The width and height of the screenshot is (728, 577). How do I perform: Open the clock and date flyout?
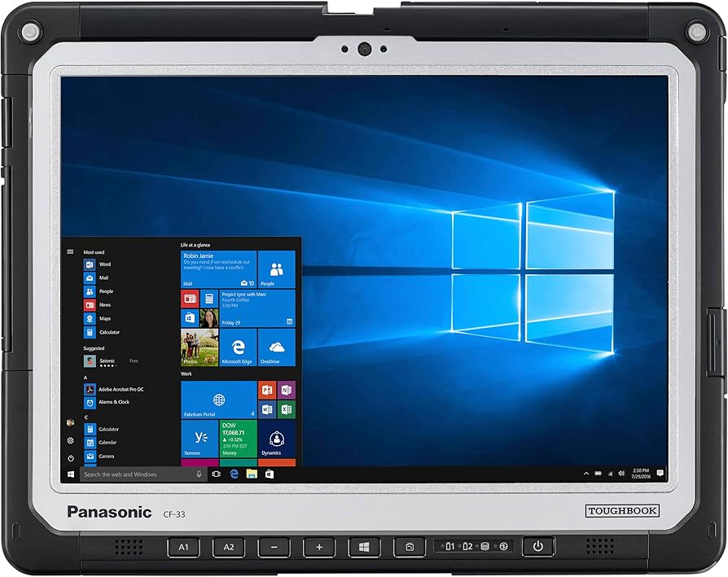pyautogui.click(x=641, y=474)
